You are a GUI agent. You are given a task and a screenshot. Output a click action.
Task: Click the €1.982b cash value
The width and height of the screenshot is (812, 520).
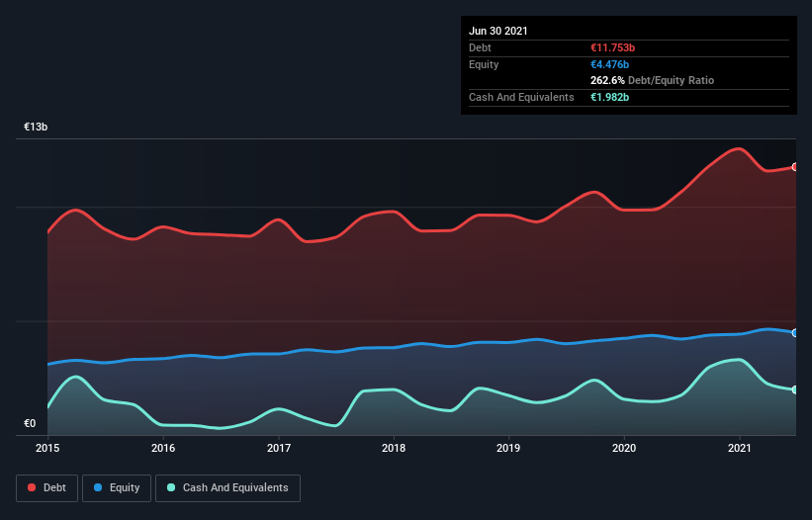pyautogui.click(x=609, y=97)
